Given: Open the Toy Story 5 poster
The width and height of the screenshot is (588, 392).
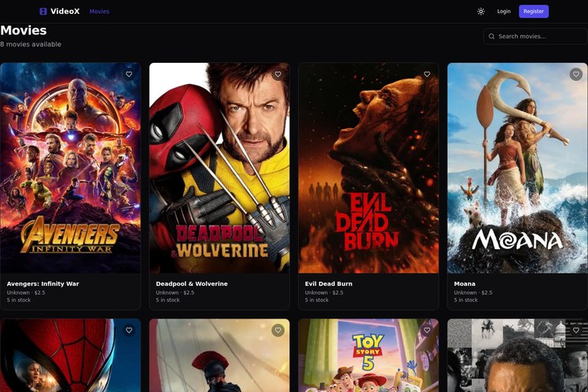Looking at the screenshot, I should tap(368, 355).
